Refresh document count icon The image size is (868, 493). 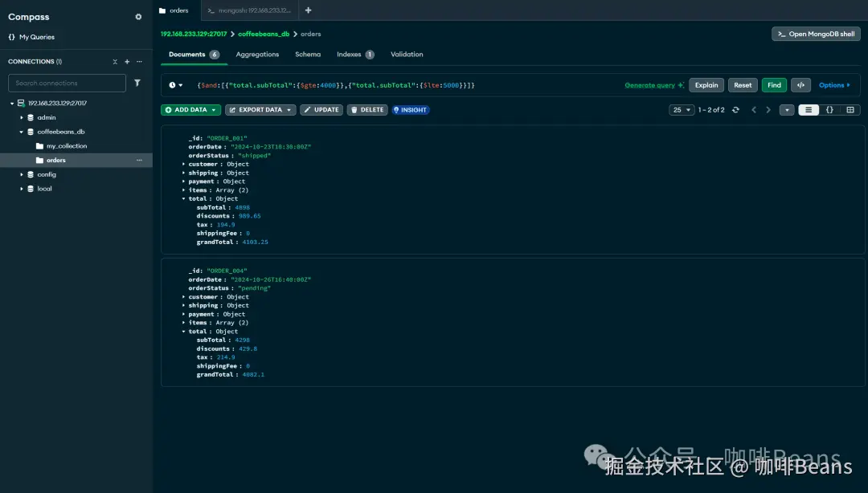[x=735, y=110]
